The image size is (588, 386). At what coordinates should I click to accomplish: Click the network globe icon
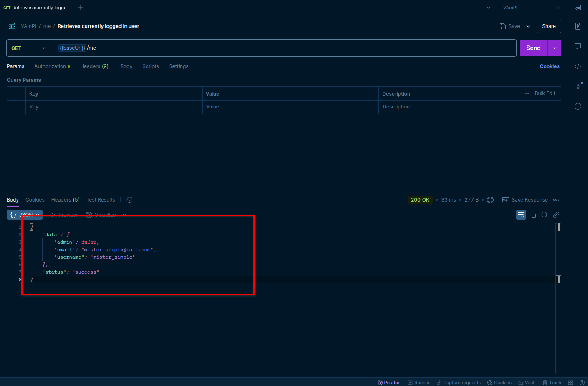tap(490, 200)
